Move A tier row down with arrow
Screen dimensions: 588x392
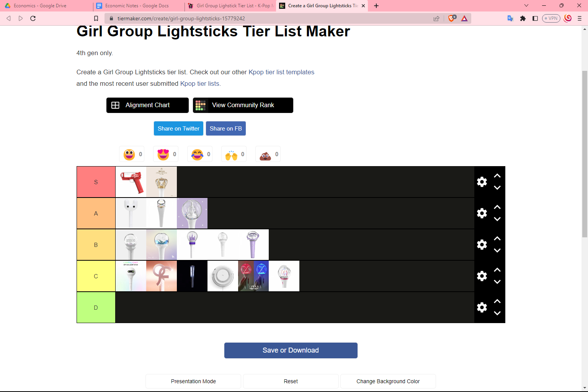(x=497, y=219)
